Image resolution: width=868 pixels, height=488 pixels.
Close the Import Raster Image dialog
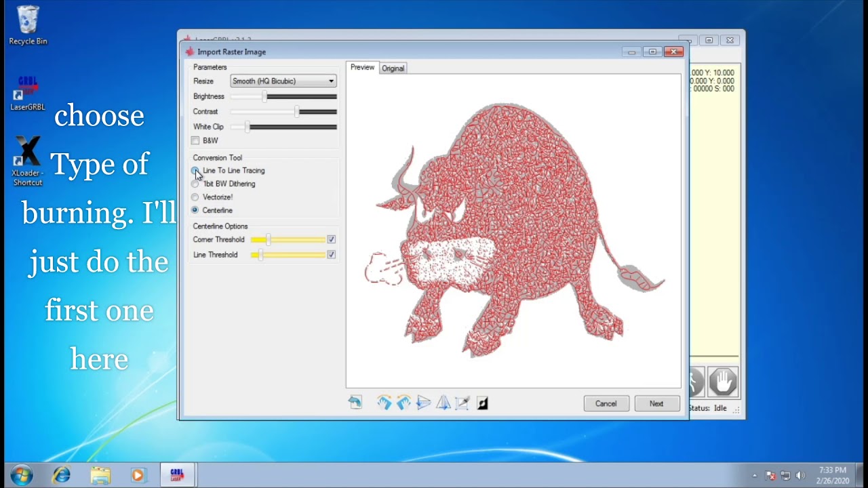click(673, 52)
